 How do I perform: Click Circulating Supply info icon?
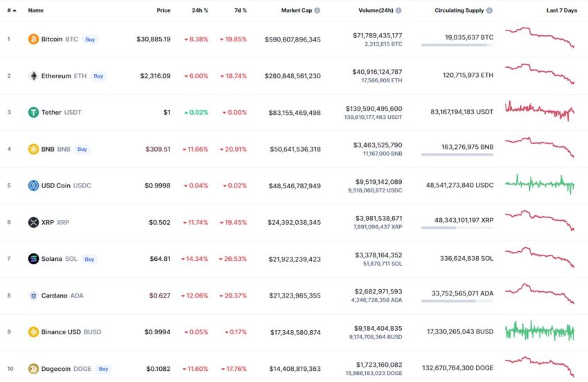point(489,10)
